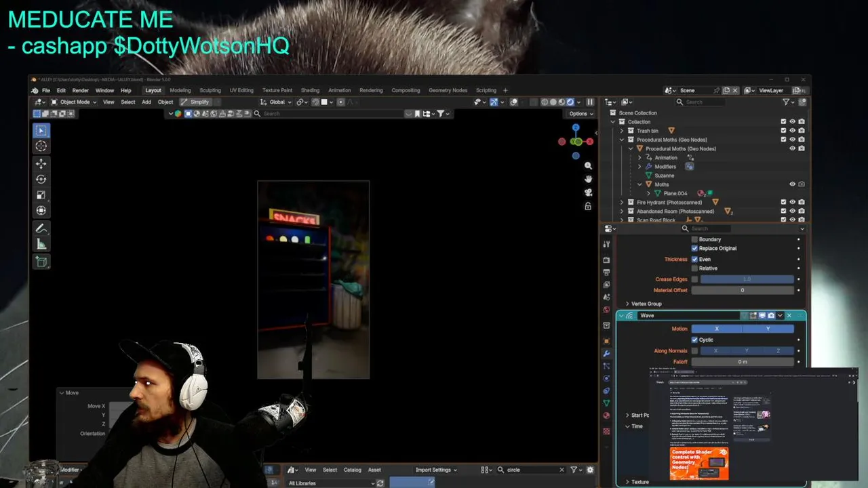Screen dimensions: 868x488
Task: Toggle Wave modifier render camera icon
Action: pyautogui.click(x=771, y=315)
